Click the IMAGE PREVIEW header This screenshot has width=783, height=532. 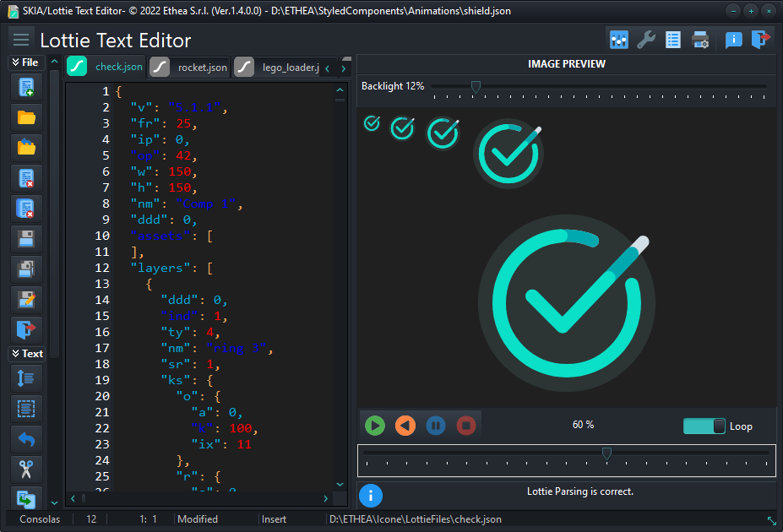coord(567,64)
